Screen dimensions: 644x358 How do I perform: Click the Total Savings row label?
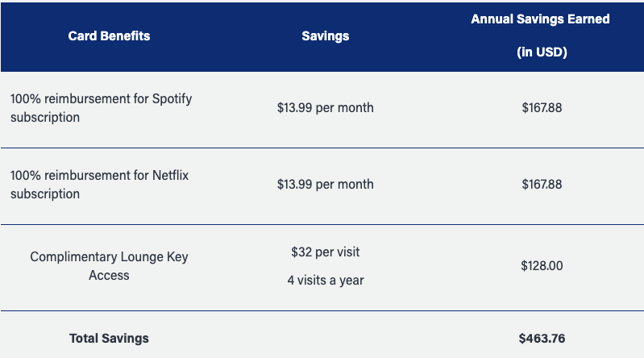[x=109, y=338]
